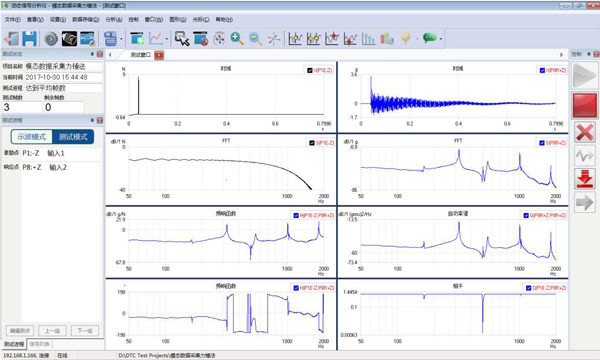Click the blue floppy disk save icon
Screen dimensions: 600x360
pos(29,39)
